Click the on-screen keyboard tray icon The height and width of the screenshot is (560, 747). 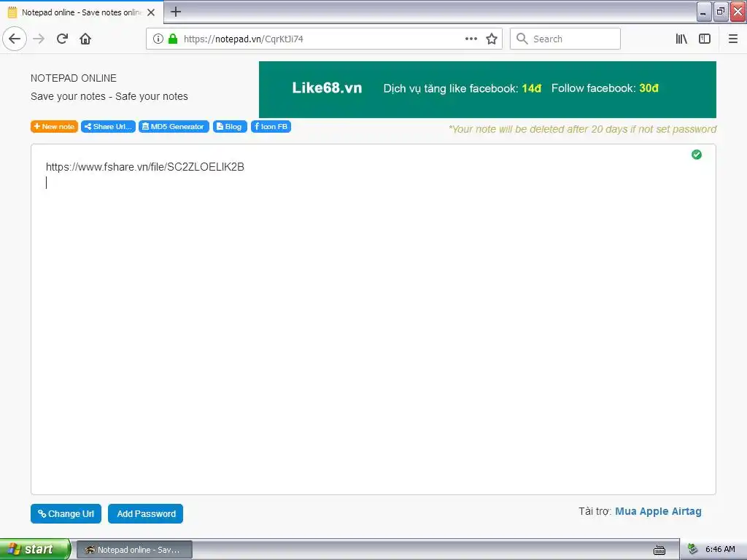(x=659, y=550)
